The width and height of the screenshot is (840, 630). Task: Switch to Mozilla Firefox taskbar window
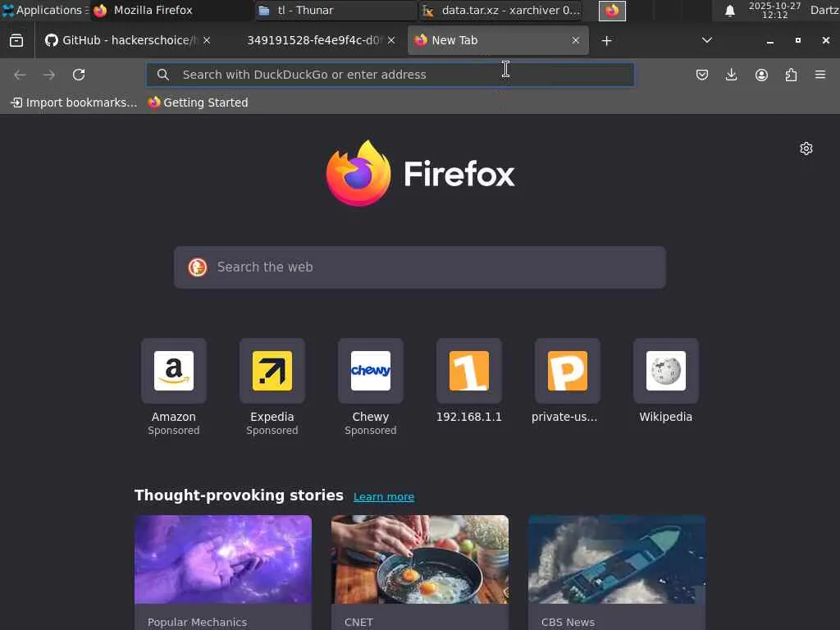click(171, 10)
